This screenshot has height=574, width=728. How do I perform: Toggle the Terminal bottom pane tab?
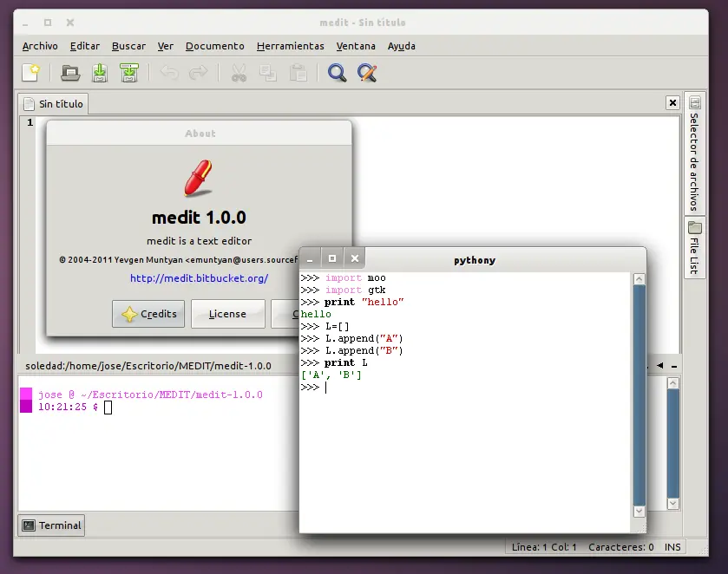51,525
